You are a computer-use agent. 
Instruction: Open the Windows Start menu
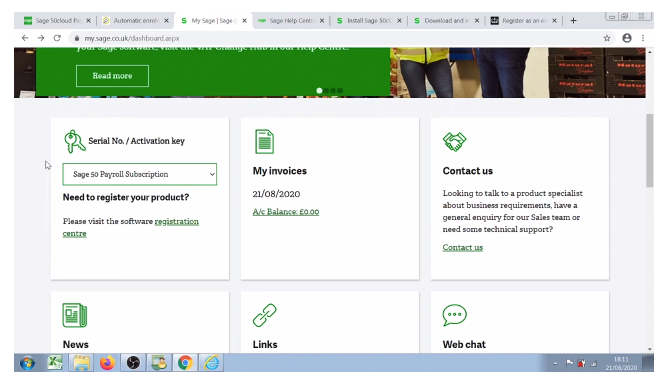28,363
